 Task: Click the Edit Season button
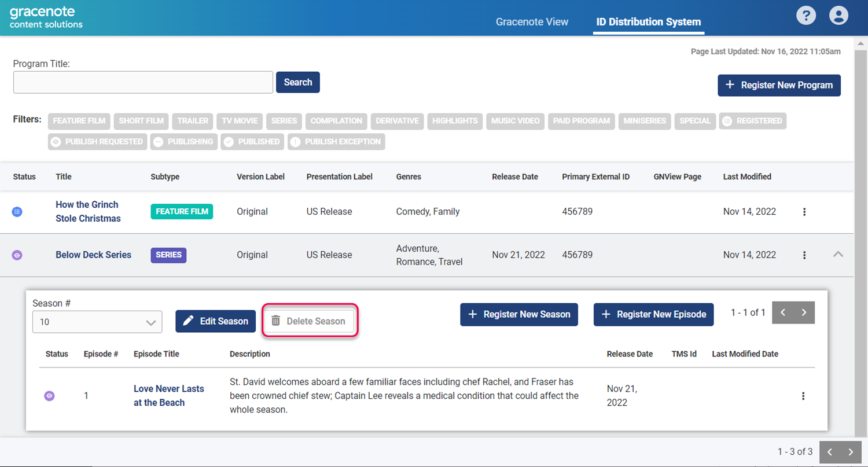(x=215, y=321)
